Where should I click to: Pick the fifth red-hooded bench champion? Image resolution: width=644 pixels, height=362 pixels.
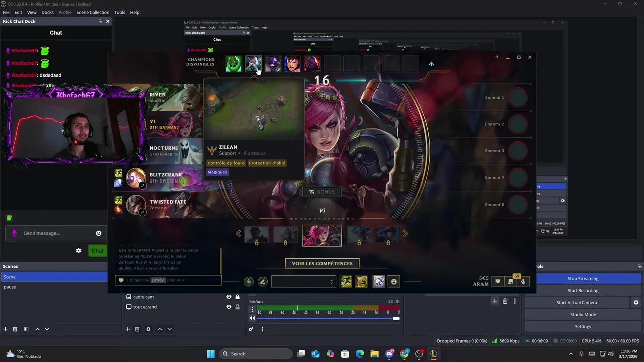tap(312, 64)
